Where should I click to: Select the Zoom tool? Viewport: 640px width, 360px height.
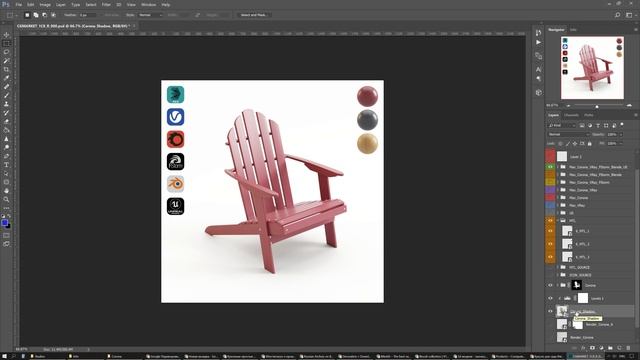coord(6,199)
